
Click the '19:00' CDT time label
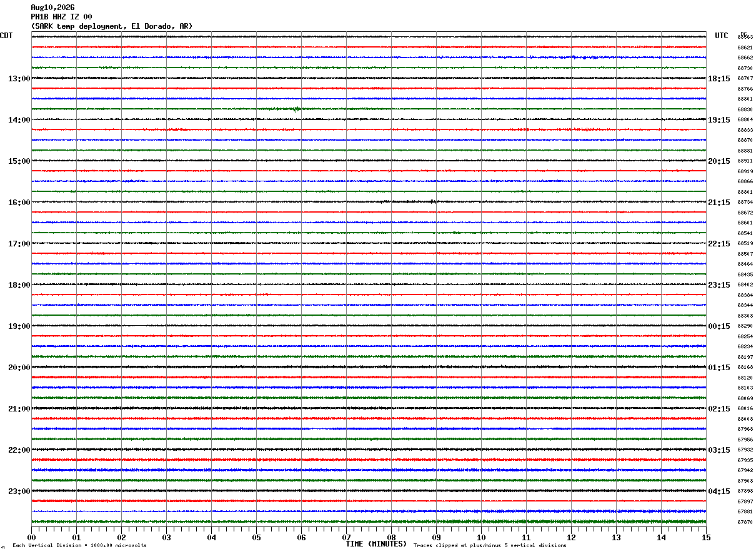click(x=19, y=326)
